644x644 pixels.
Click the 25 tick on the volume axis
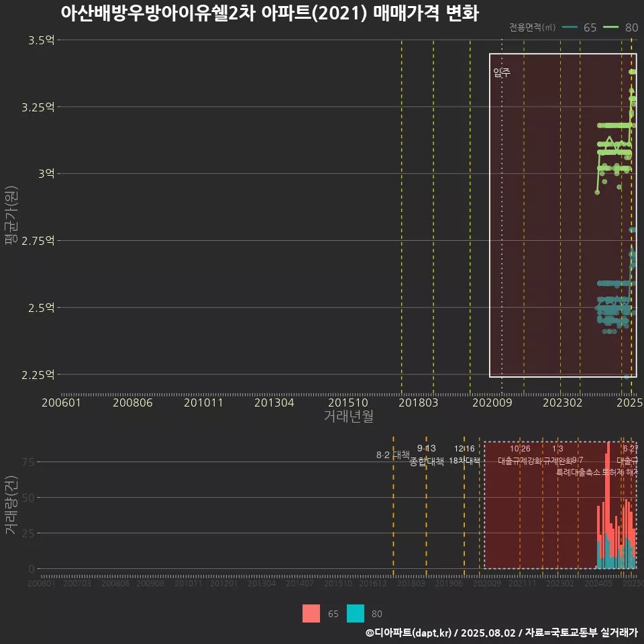pyautogui.click(x=28, y=533)
